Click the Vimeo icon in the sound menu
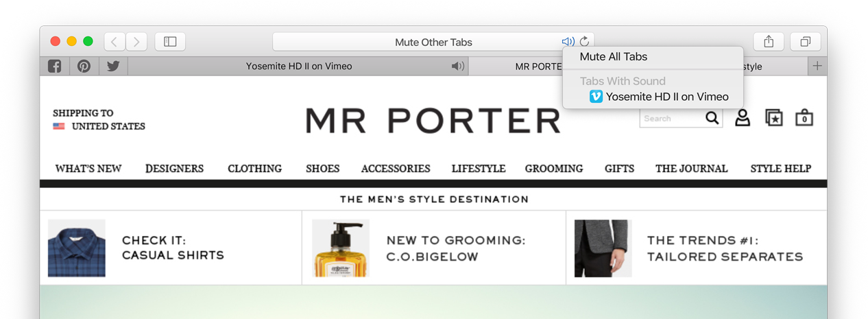This screenshot has height=319, width=868. [x=596, y=97]
